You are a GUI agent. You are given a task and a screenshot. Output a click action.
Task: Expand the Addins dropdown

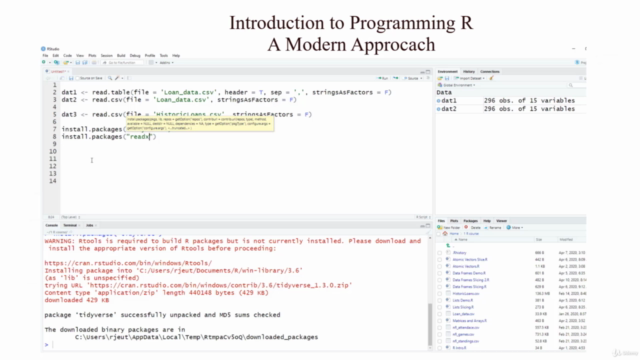167,62
